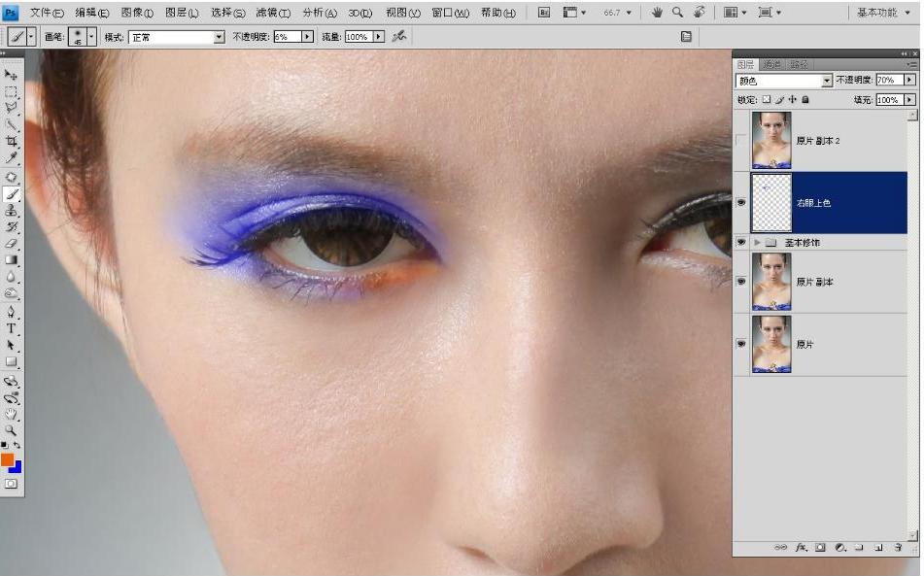The width and height of the screenshot is (924, 576).
Task: Toggle lock position
Action: (x=793, y=99)
